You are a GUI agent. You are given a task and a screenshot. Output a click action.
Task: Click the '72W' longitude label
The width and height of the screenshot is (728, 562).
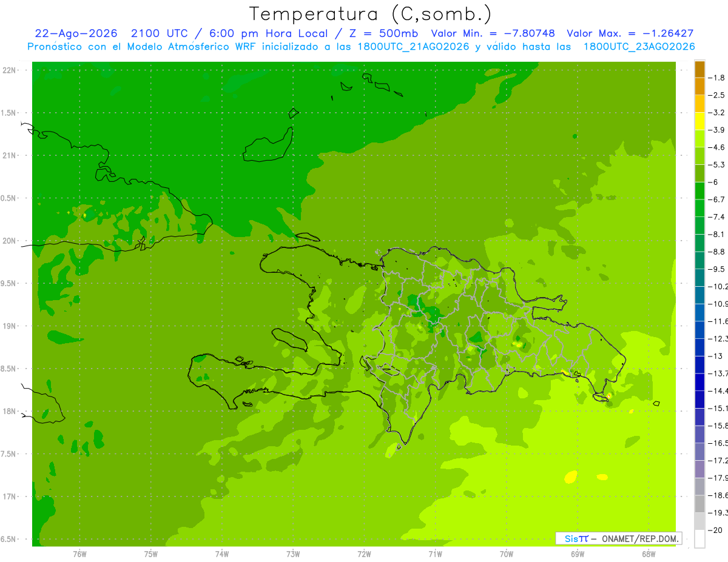364,554
